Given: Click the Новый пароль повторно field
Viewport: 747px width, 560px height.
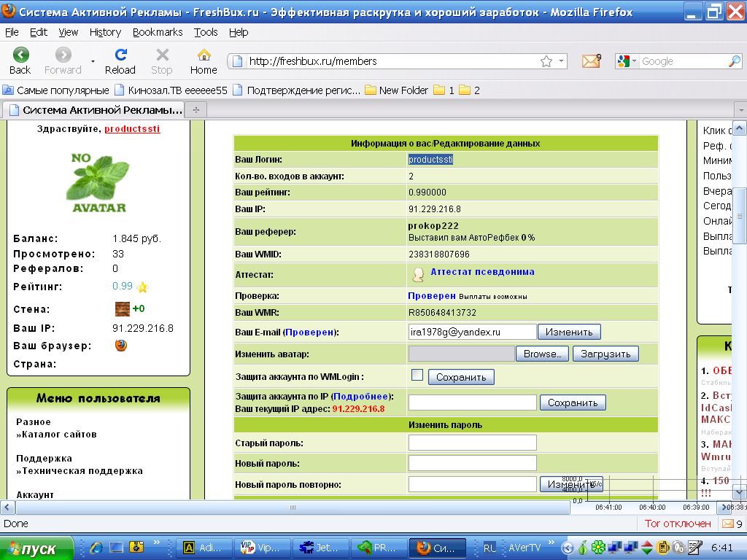Looking at the screenshot, I should pos(472,484).
